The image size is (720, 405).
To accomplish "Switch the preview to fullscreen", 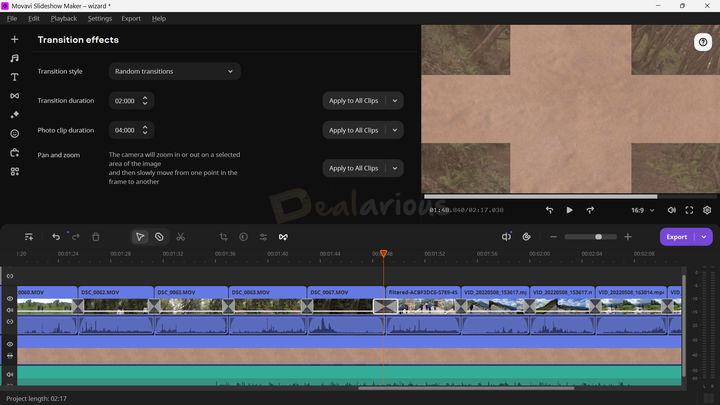I will [x=689, y=210].
